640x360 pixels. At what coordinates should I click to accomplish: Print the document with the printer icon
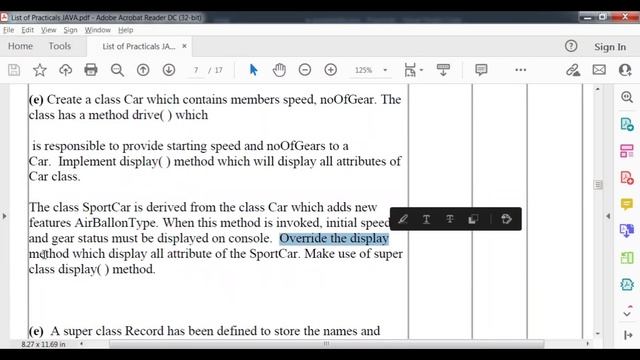point(91,70)
